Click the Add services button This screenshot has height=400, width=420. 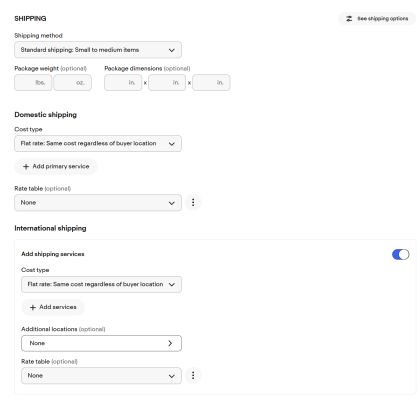tap(53, 307)
